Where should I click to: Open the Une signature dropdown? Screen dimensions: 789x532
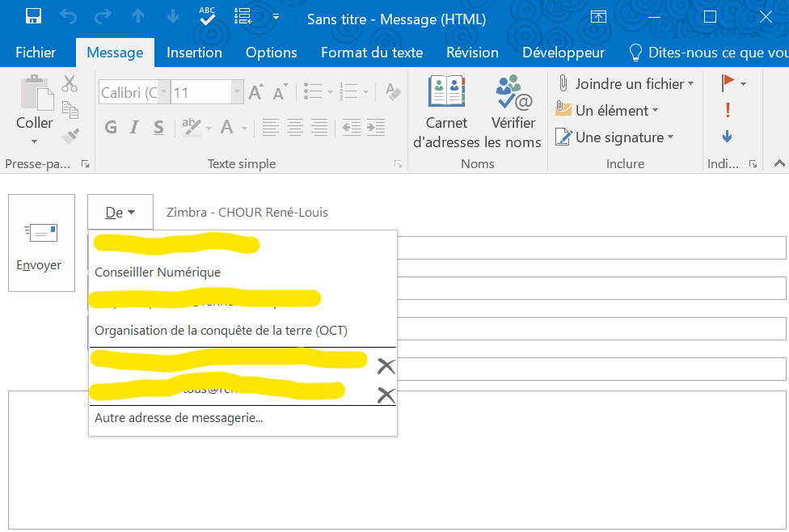click(x=670, y=137)
